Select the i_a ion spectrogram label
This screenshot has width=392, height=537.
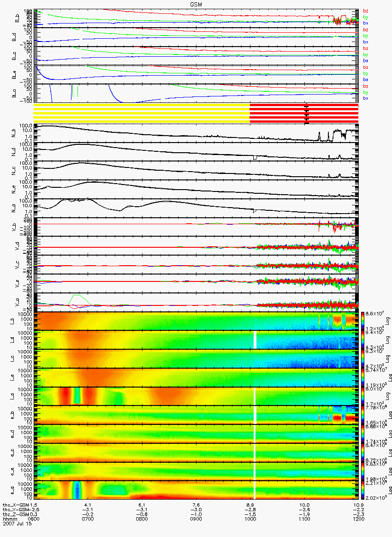(x=12, y=396)
